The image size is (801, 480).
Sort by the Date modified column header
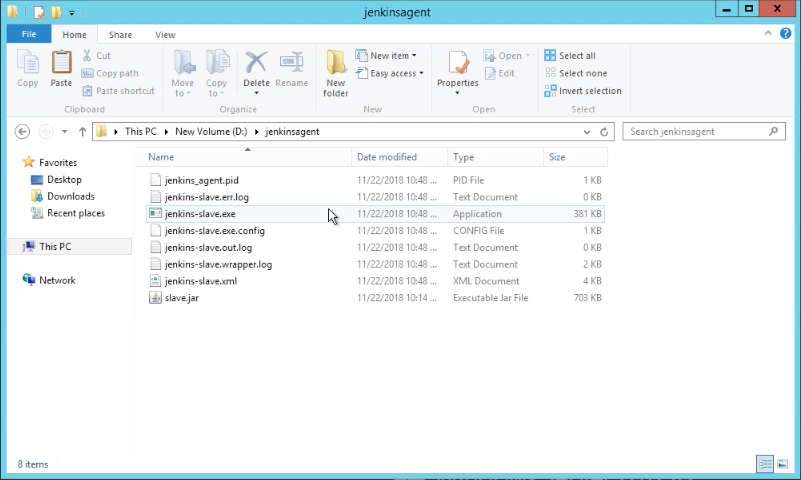click(x=399, y=157)
